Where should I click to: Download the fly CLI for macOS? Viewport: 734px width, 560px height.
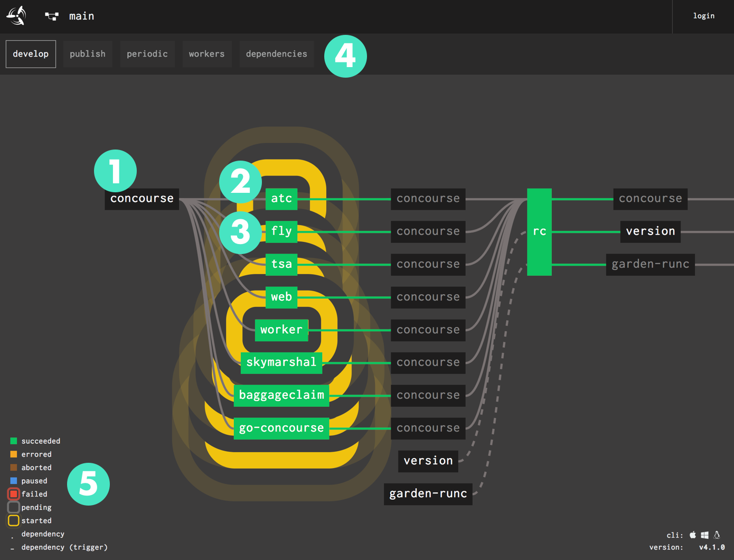tap(693, 535)
